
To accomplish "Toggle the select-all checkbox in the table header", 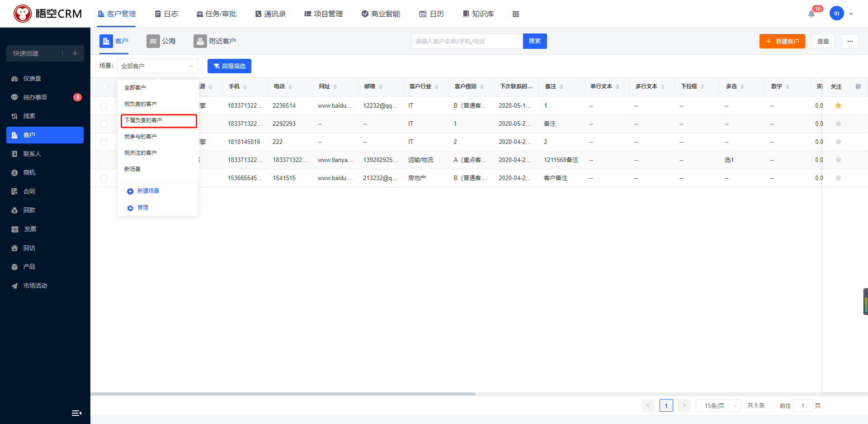I will (105, 87).
